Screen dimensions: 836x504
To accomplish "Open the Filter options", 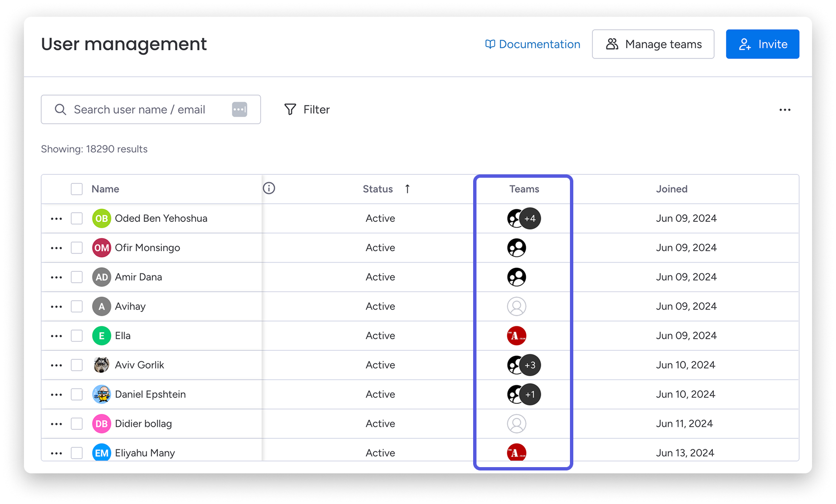I will [x=307, y=110].
